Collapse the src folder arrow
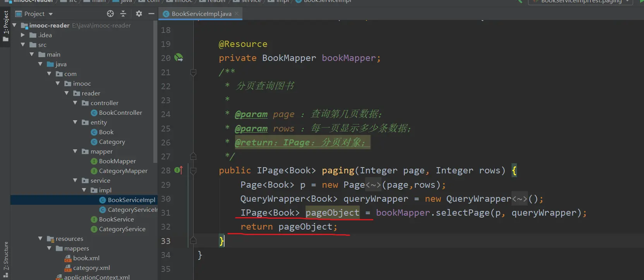The height and width of the screenshot is (280, 644). 23,45
